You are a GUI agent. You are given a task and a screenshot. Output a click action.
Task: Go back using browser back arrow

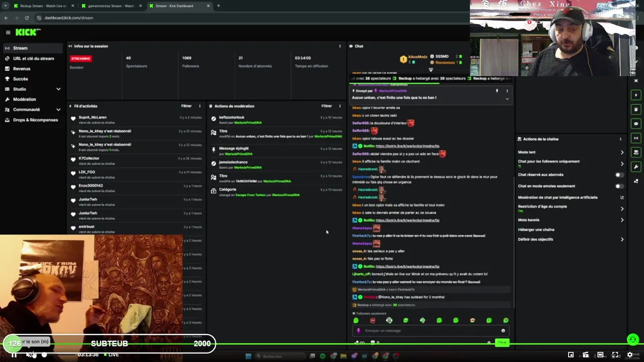pos(6,18)
